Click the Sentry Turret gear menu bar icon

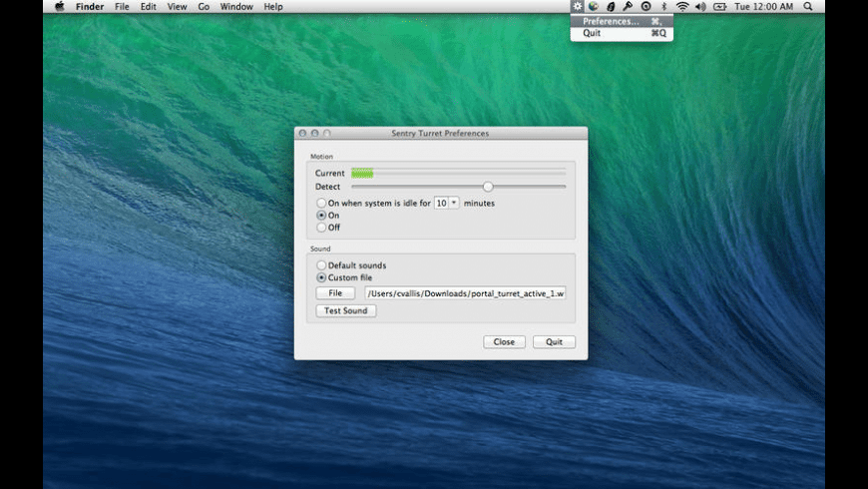[x=577, y=7]
